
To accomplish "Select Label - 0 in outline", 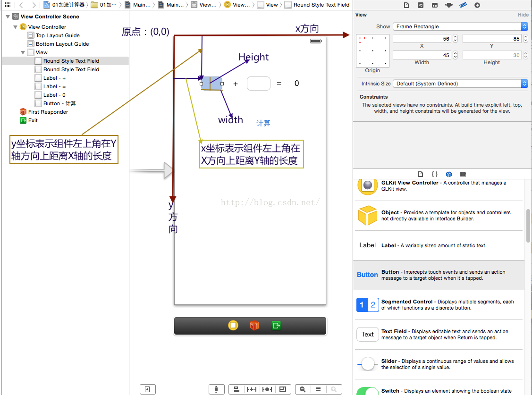I will click(54, 95).
